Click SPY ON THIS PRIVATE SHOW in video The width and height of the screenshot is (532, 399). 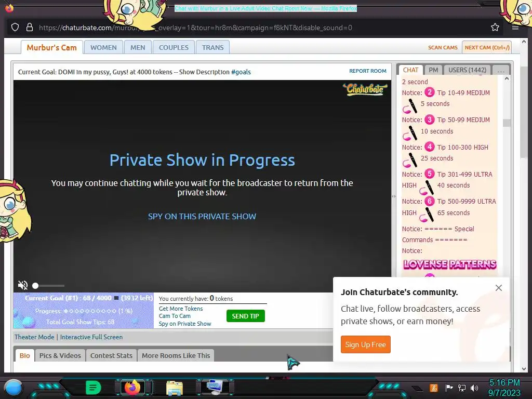[202, 217]
